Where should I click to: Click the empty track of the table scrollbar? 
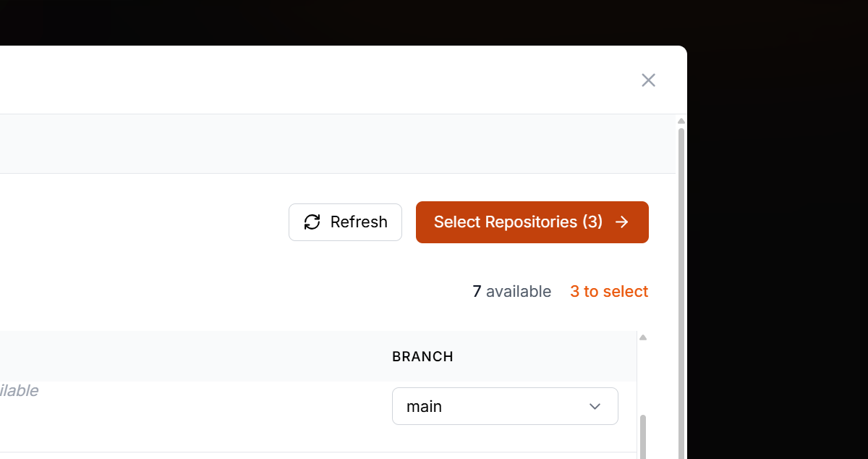pos(642,376)
